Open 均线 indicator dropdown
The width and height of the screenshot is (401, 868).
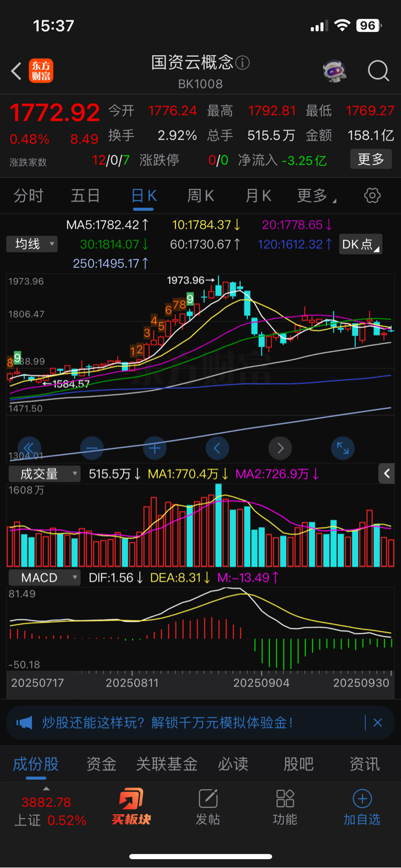pos(32,244)
